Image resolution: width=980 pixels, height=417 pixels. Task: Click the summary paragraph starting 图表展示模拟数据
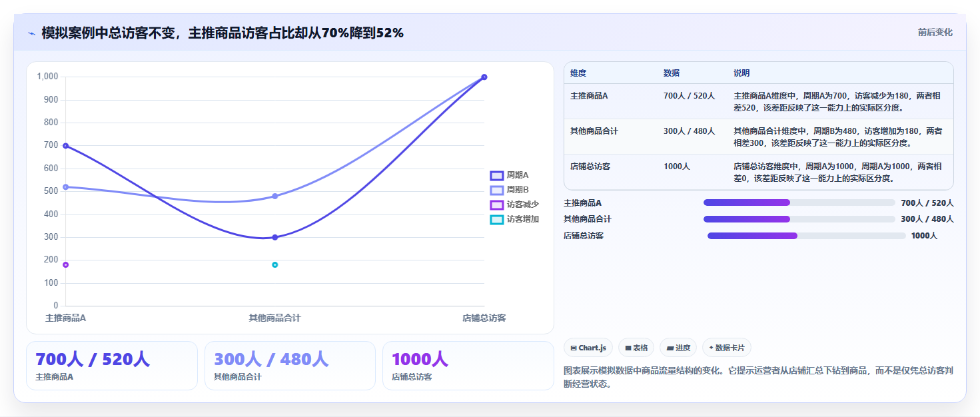[x=758, y=376]
